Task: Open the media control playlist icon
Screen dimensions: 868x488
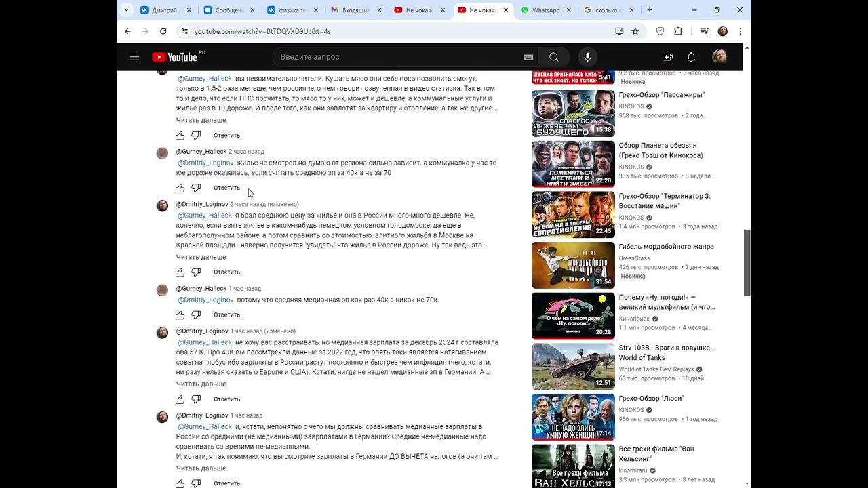Action: (x=705, y=31)
